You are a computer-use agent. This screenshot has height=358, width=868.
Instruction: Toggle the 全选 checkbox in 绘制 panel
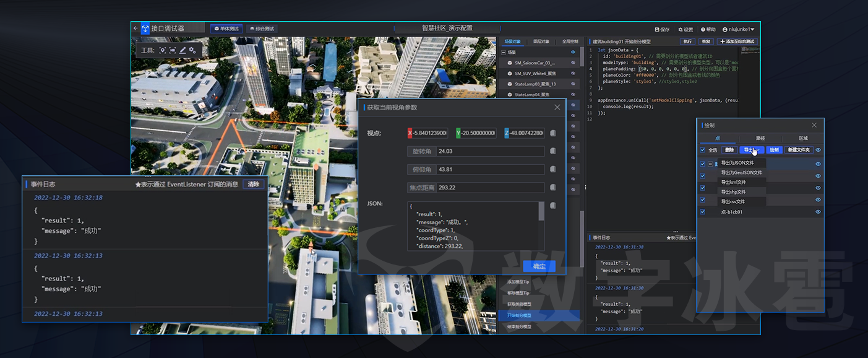(x=702, y=150)
